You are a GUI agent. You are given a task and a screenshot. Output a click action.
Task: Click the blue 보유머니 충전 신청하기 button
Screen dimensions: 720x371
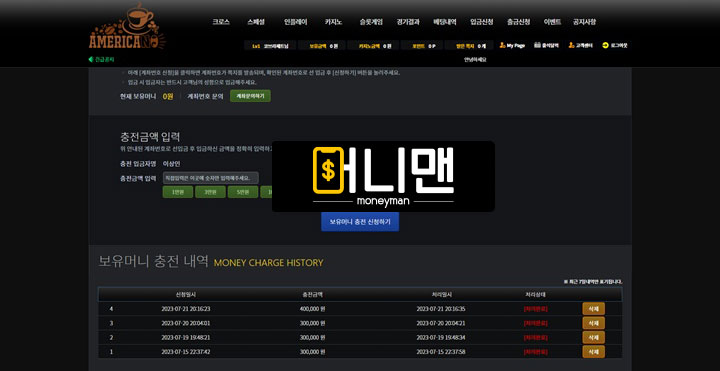pos(360,222)
